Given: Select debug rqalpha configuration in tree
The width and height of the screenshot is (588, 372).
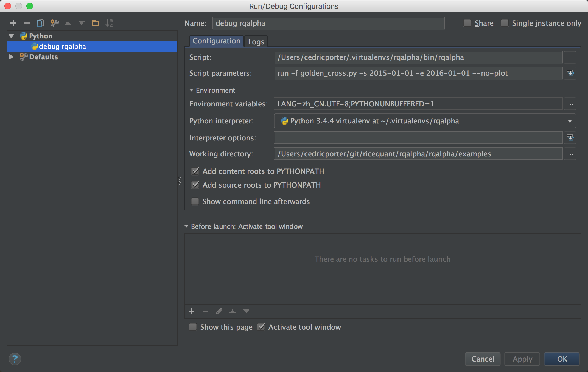Looking at the screenshot, I should coord(62,46).
